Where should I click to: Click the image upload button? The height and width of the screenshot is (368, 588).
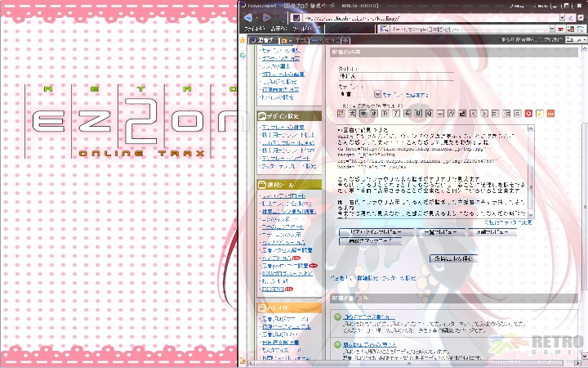370,241
